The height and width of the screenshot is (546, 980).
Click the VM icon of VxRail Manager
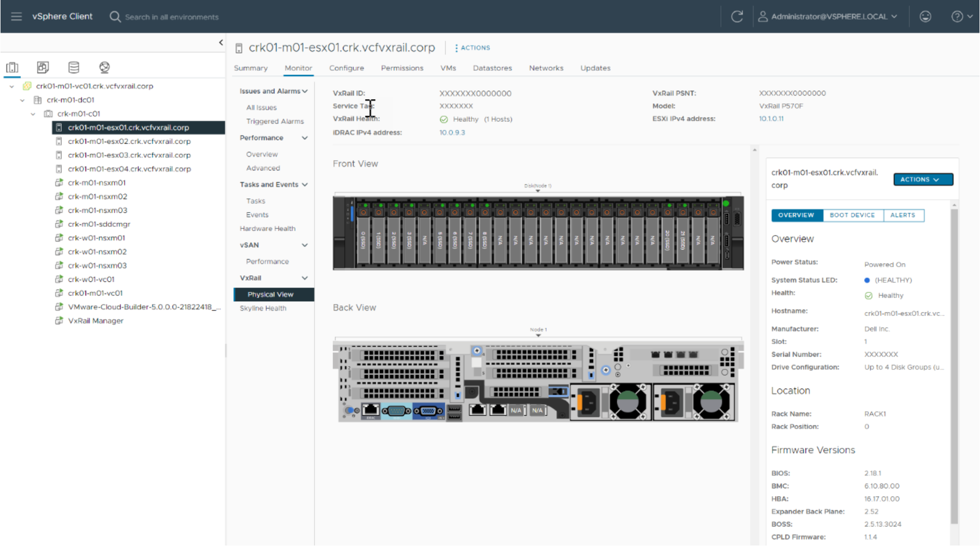point(59,320)
